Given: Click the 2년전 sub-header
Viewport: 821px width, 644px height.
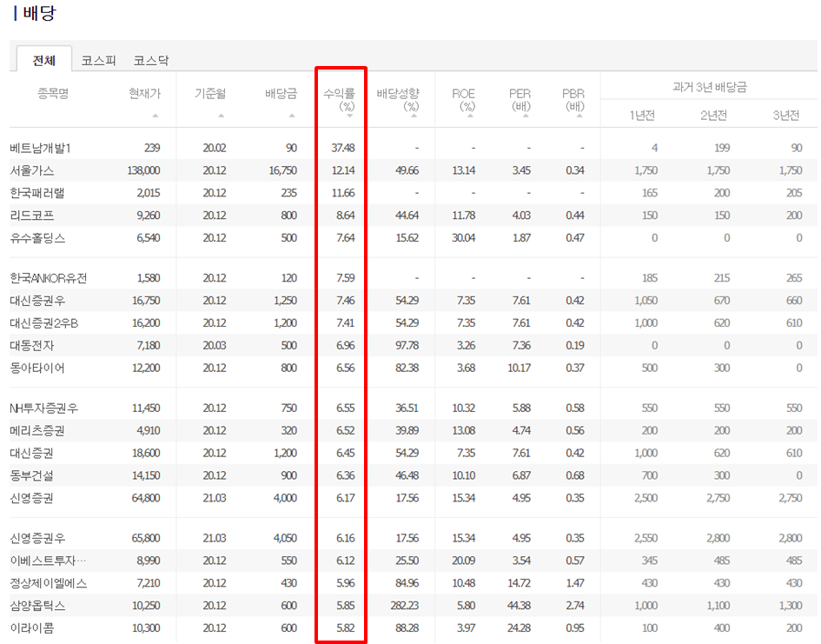Looking at the screenshot, I should pyautogui.click(x=713, y=116).
